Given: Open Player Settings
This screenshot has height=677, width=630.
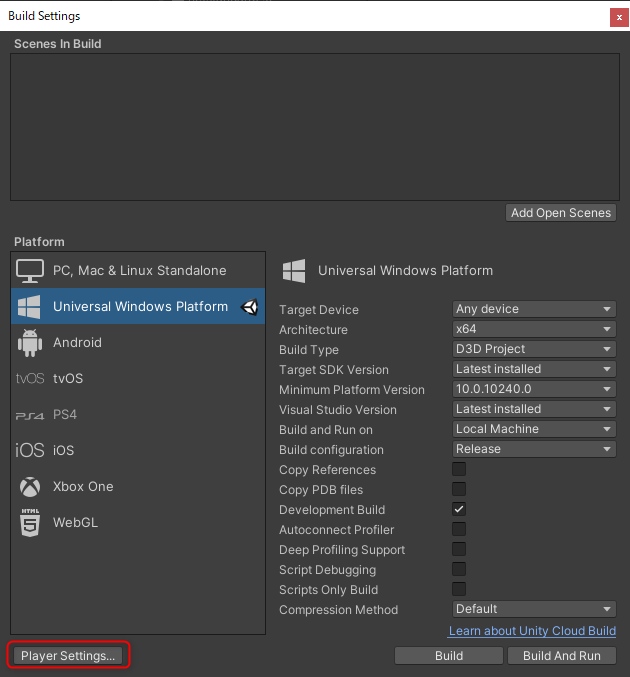Looking at the screenshot, I should (x=68, y=655).
